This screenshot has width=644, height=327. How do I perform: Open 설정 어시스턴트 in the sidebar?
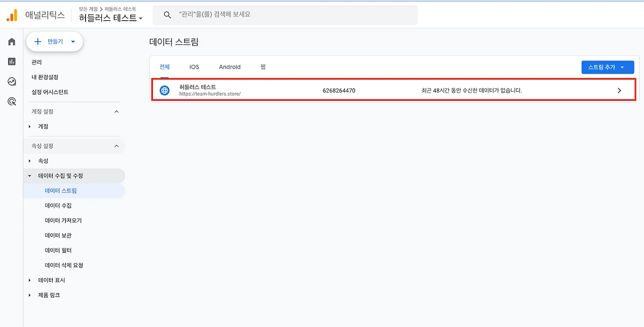click(x=50, y=92)
